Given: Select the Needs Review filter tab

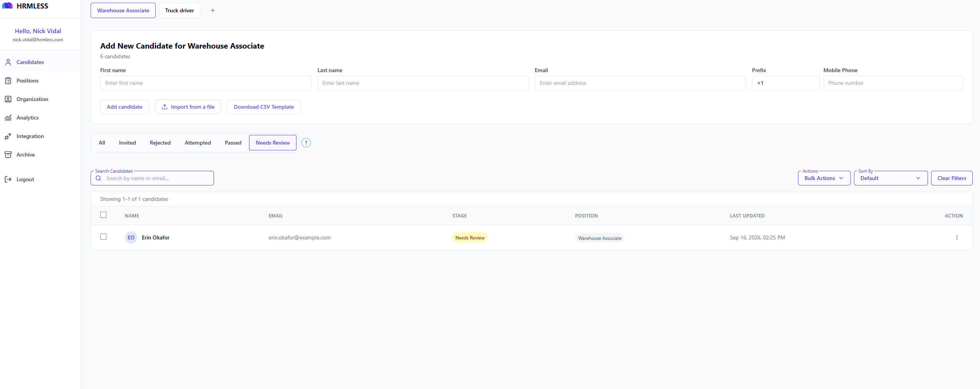Looking at the screenshot, I should [273, 143].
